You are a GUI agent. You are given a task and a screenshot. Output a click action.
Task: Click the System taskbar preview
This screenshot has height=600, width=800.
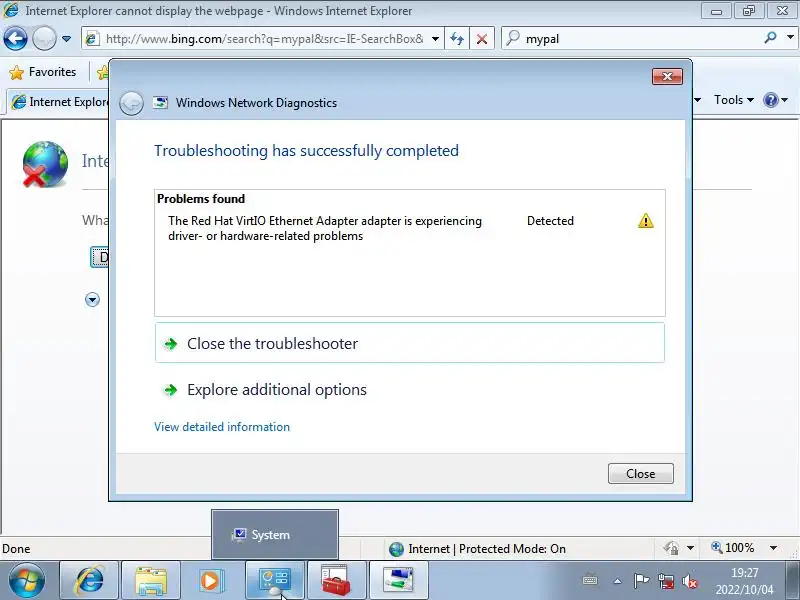click(274, 535)
